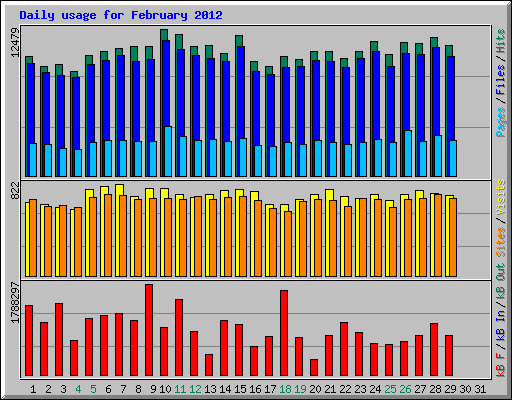Click the orange Sites bar for day 29

pyautogui.click(x=453, y=237)
